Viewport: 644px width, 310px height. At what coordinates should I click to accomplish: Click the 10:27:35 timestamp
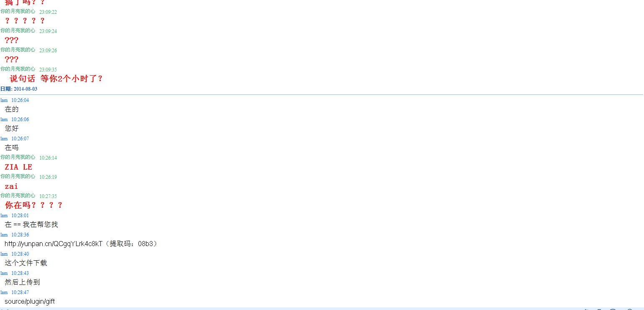[48, 196]
